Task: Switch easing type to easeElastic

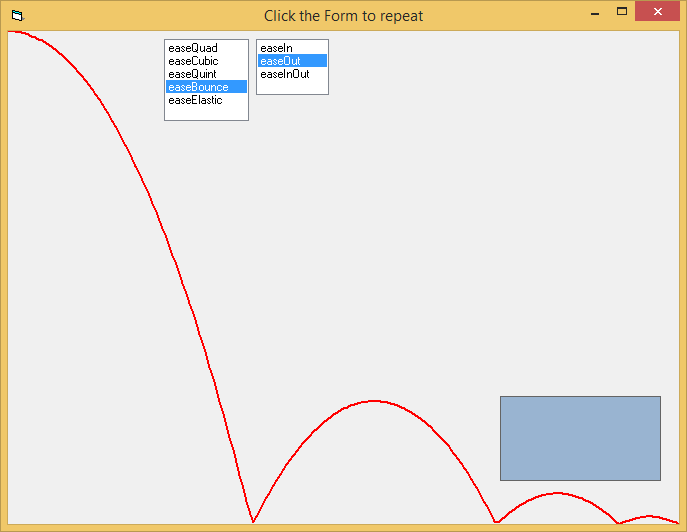Action: [195, 100]
